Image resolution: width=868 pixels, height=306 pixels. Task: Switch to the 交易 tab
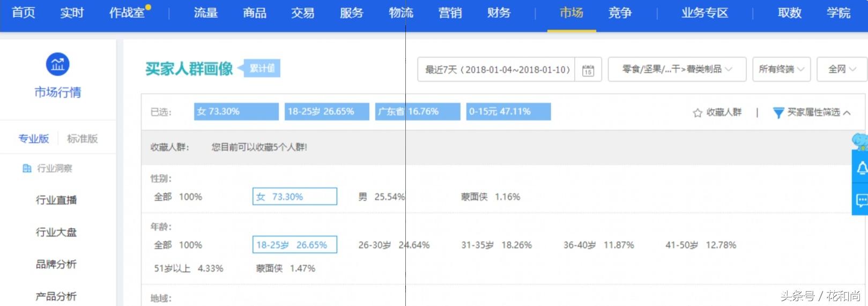point(303,13)
